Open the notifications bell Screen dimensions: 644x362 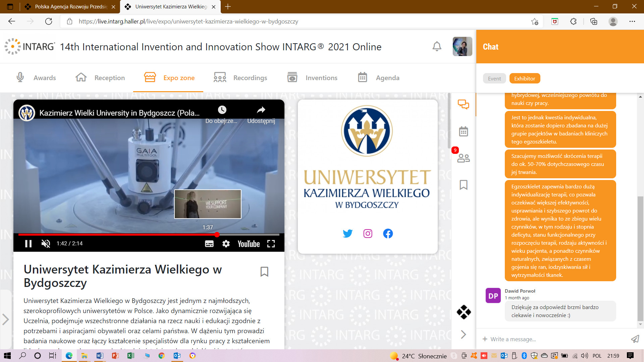[437, 46]
